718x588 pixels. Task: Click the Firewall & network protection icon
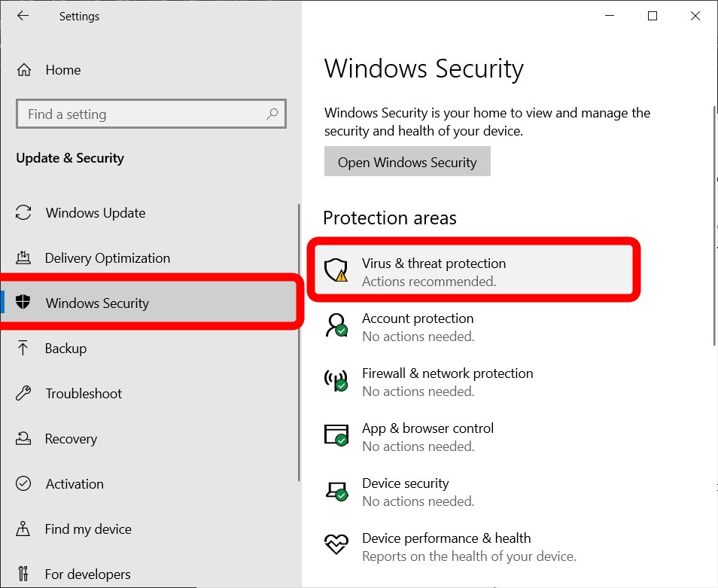(336, 381)
